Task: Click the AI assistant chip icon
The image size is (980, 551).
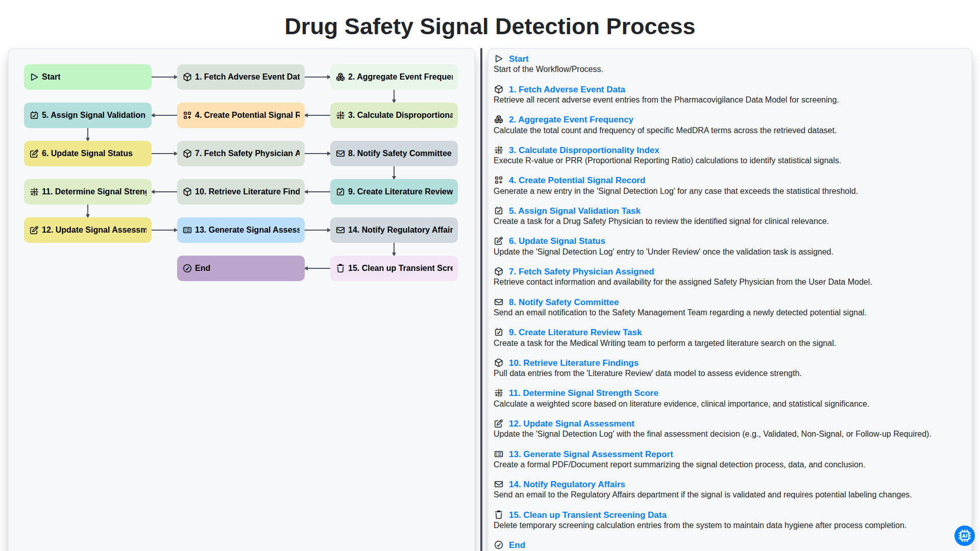Action: tap(964, 536)
